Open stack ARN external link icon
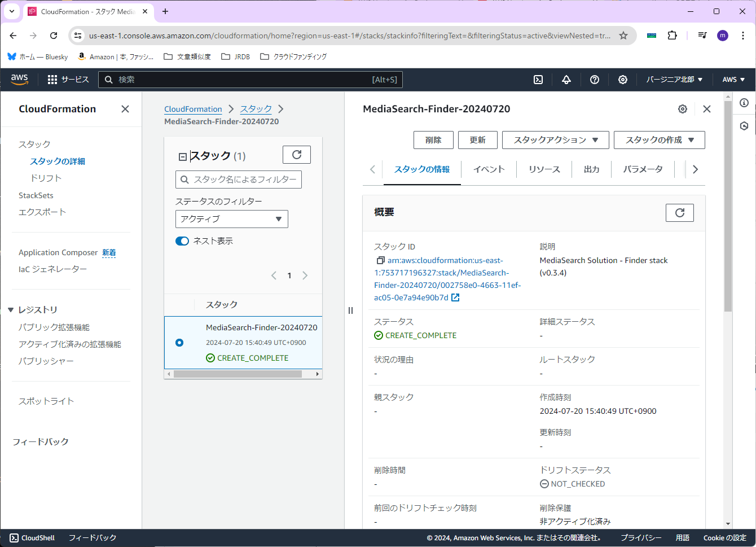This screenshot has height=547, width=756. point(455,297)
